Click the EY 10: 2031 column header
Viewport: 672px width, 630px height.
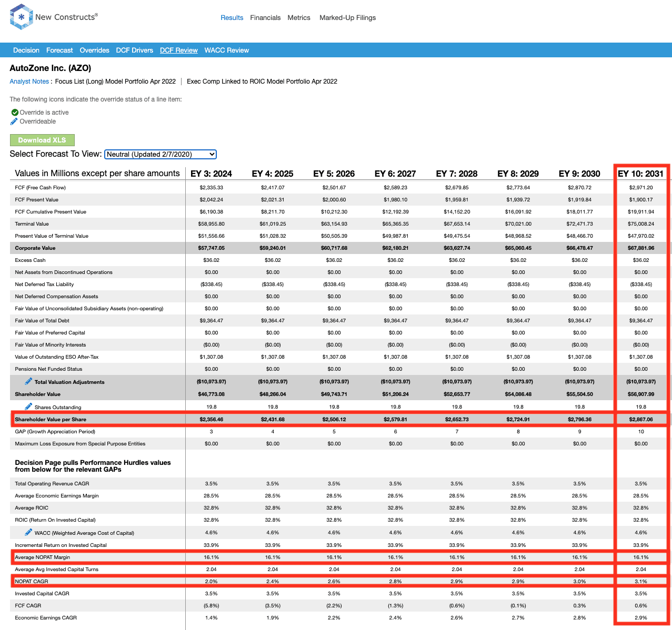click(x=641, y=174)
